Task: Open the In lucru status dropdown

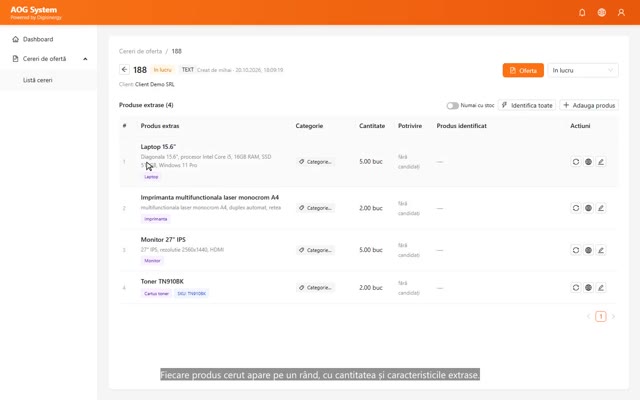Action: [582, 70]
